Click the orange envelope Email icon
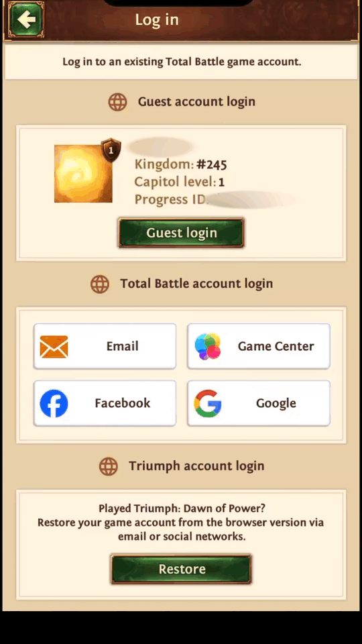The image size is (362, 644). (54, 346)
